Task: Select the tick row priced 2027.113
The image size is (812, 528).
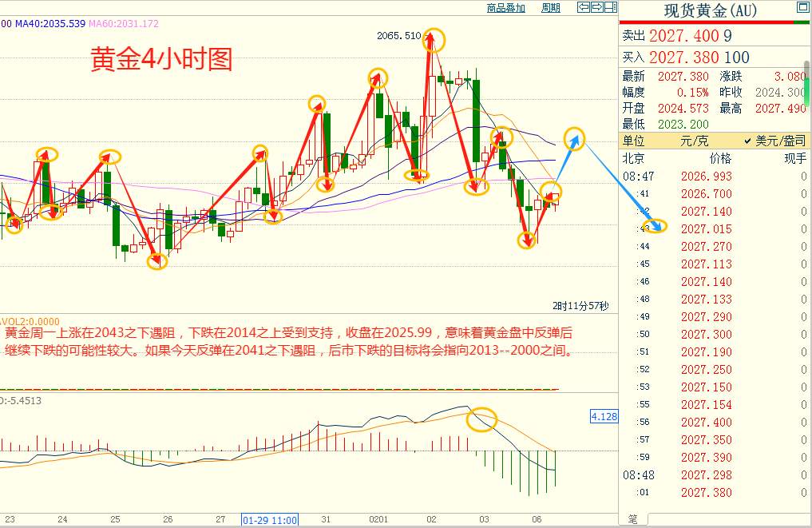Action: pos(715,264)
